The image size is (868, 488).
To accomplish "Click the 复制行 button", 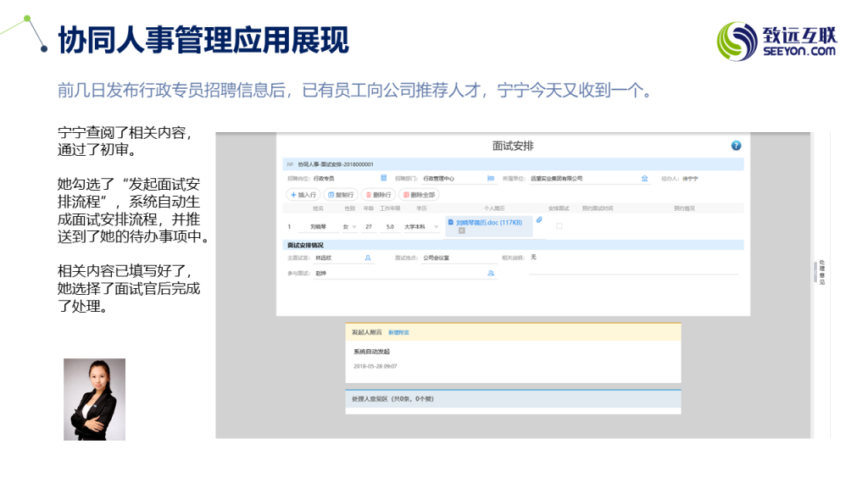I will click(x=341, y=194).
